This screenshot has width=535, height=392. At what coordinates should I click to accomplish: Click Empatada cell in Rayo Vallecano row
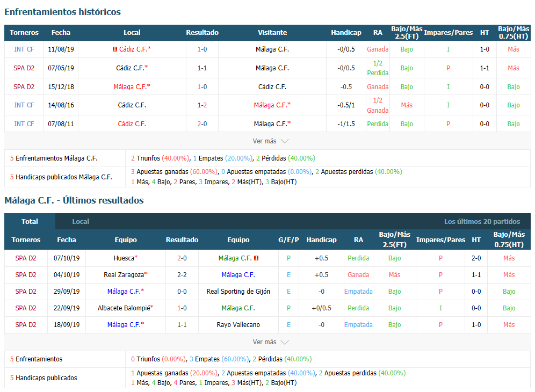tap(358, 325)
